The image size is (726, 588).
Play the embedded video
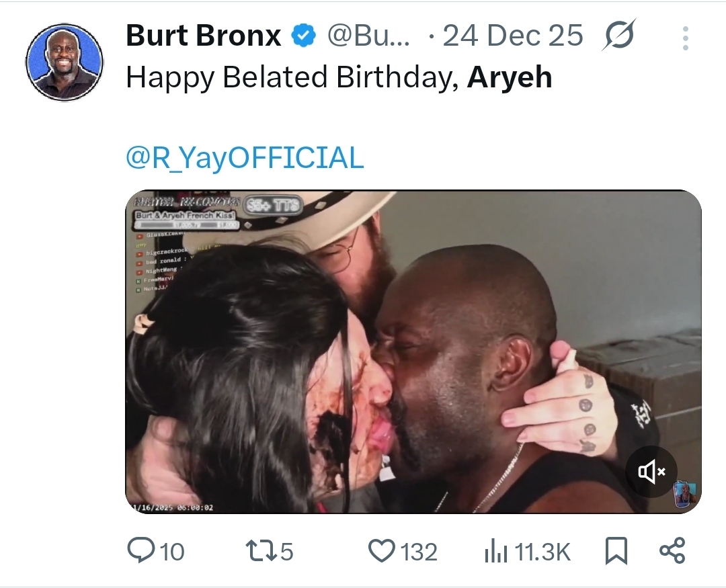pyautogui.click(x=413, y=352)
